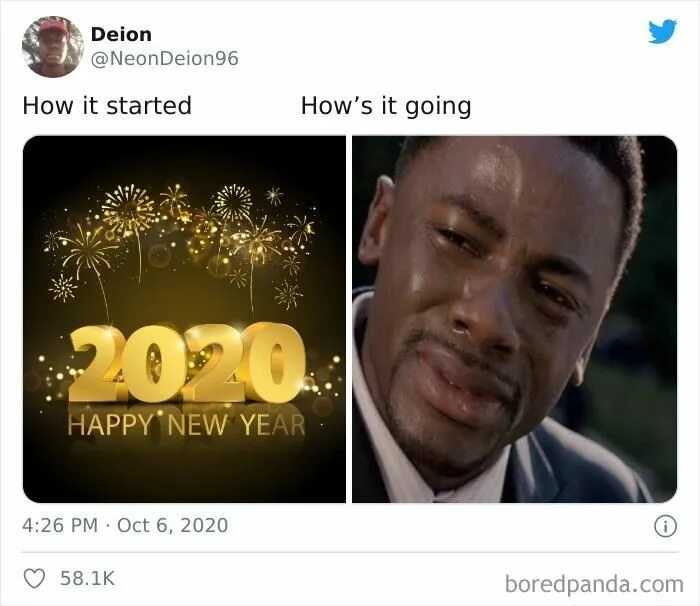Open the @NeonDeion96 handle link

165,59
